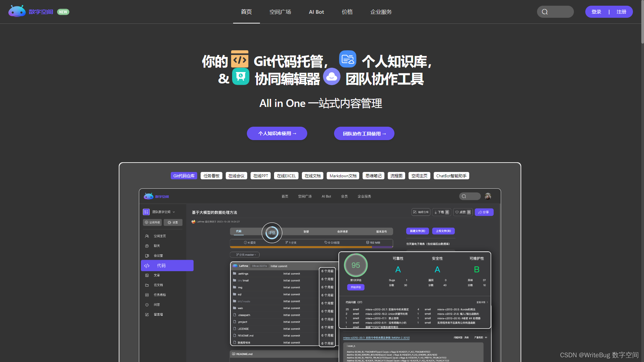Image resolution: width=644 pixels, height=362 pixels.
Task: Click the blue knowledge base folder icon
Action: coord(347,59)
